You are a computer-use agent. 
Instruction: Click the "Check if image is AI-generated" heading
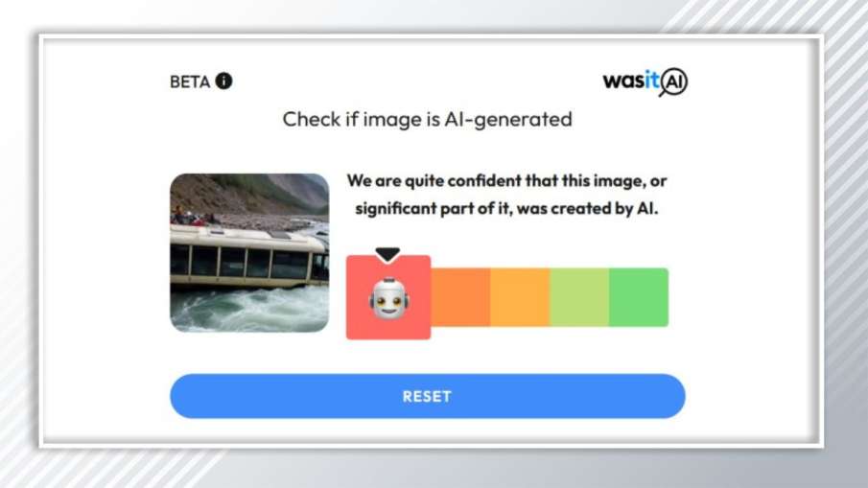click(x=428, y=120)
